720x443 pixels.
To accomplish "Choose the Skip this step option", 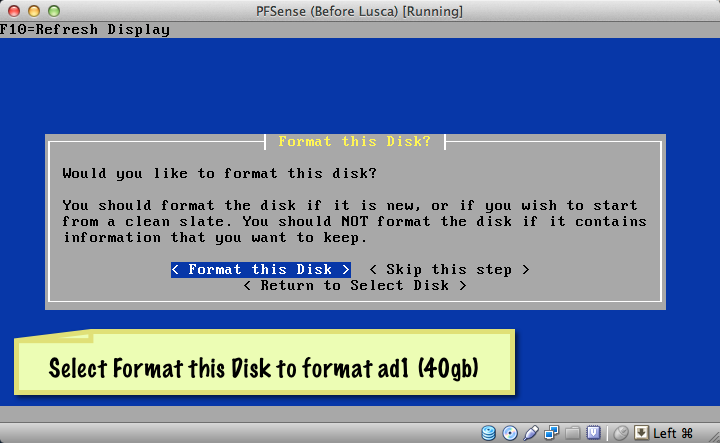I will [x=450, y=269].
